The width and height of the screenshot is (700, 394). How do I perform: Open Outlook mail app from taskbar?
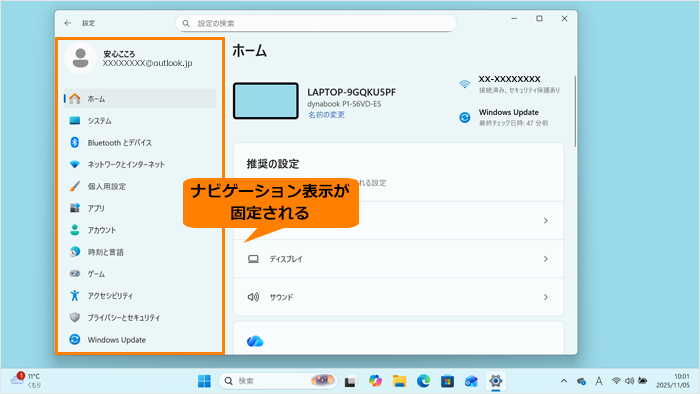click(x=471, y=381)
